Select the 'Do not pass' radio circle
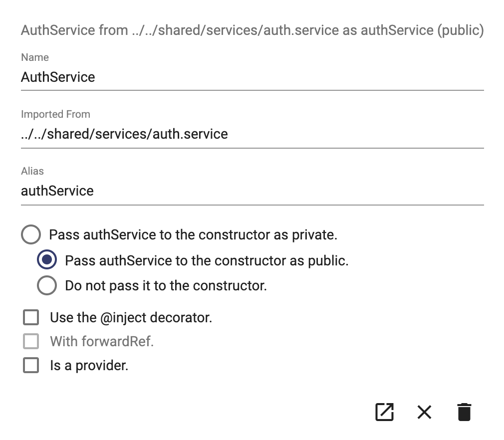 click(x=47, y=285)
